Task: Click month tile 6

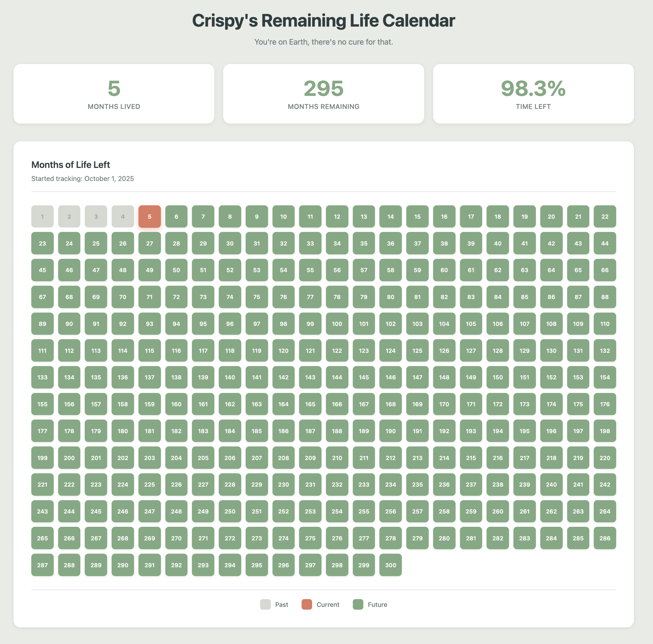Action: (176, 216)
